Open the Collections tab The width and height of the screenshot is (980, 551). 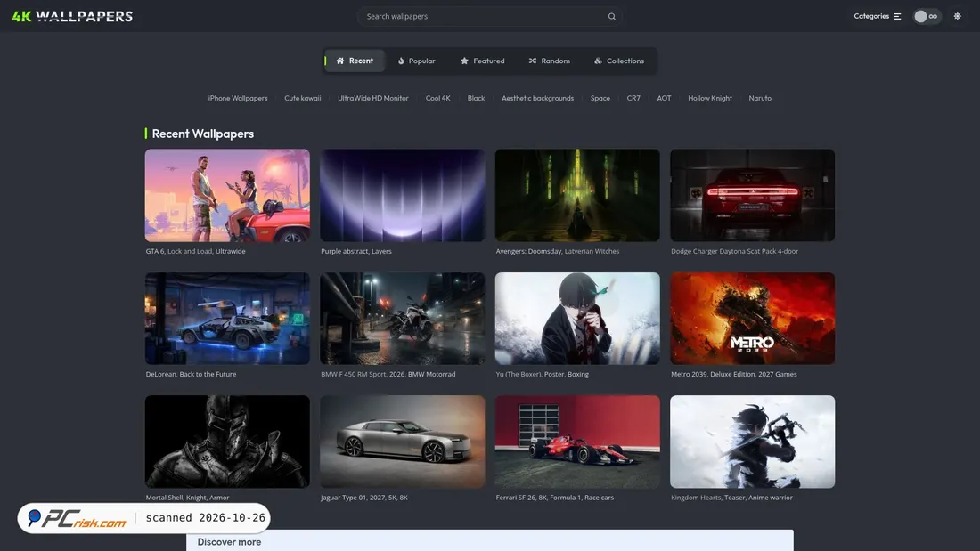[619, 61]
